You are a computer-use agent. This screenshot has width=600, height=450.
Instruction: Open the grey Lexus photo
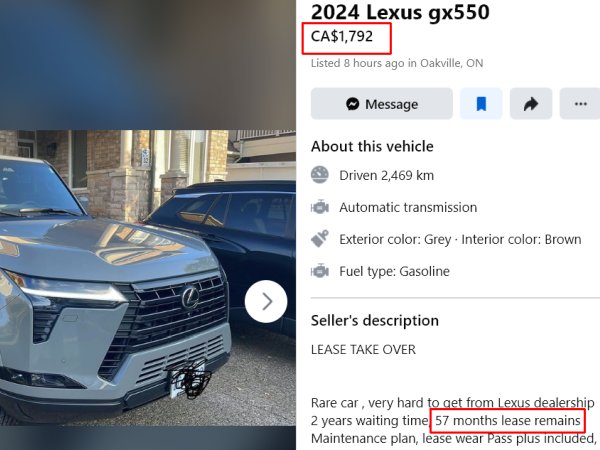[148, 278]
